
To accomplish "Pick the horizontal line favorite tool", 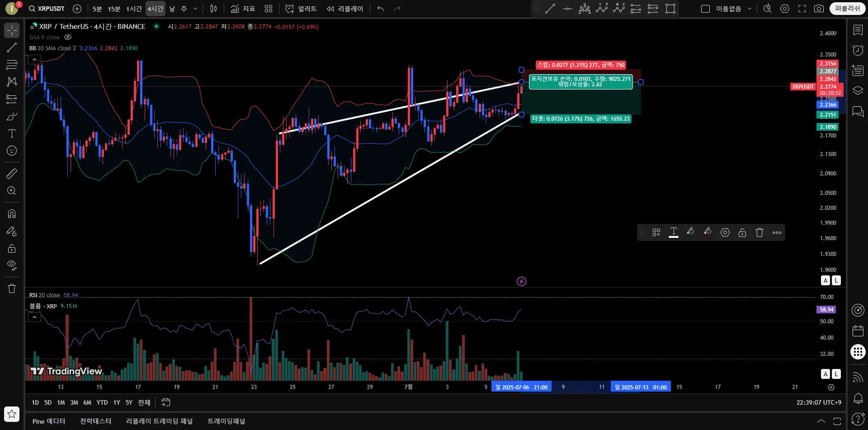I will pyautogui.click(x=567, y=9).
